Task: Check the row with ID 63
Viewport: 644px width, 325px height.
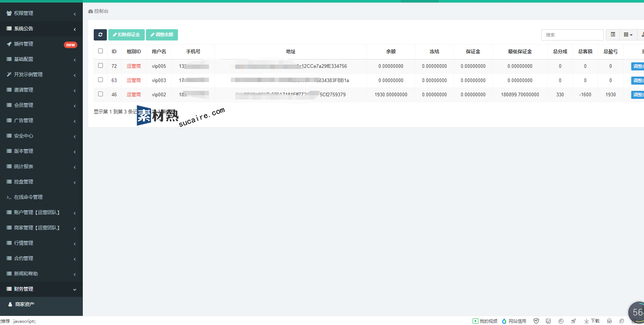Action: 100,80
